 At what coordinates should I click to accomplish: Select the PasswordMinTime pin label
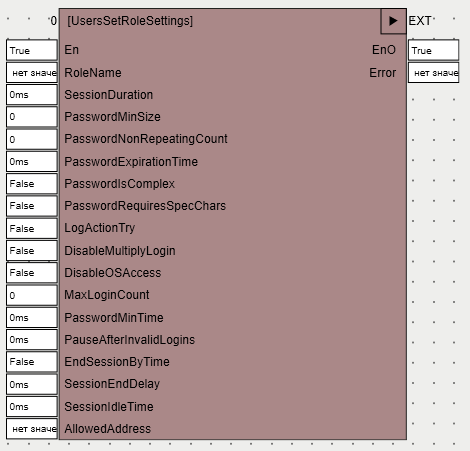114,317
